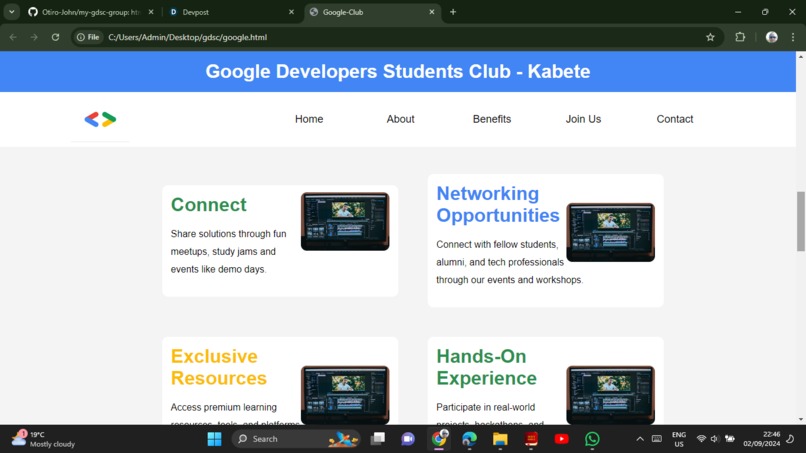This screenshot has height=453, width=806.
Task: Expand the hidden system tray icons chevron
Action: coord(639,439)
